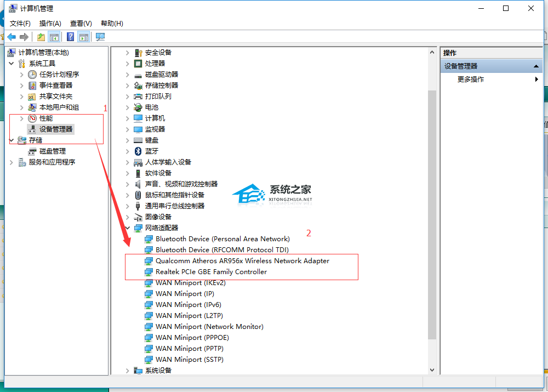Click the Back arrow toolbar icon
Viewport: 548px width, 392px height.
tap(12, 37)
